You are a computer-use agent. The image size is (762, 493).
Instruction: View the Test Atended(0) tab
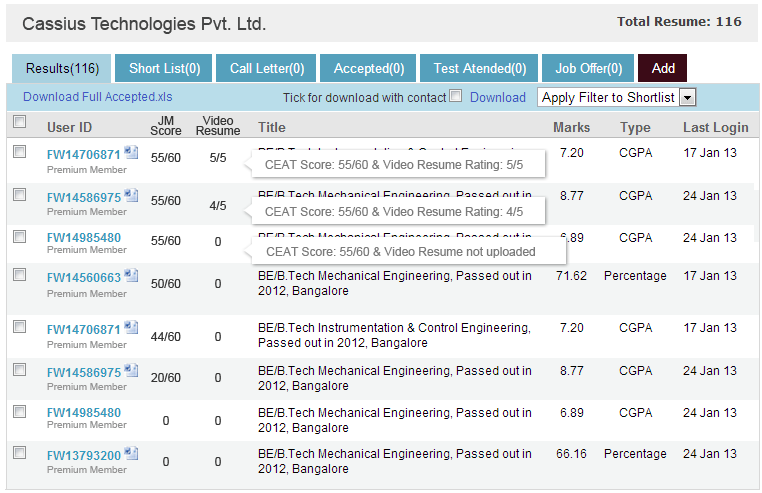point(479,68)
